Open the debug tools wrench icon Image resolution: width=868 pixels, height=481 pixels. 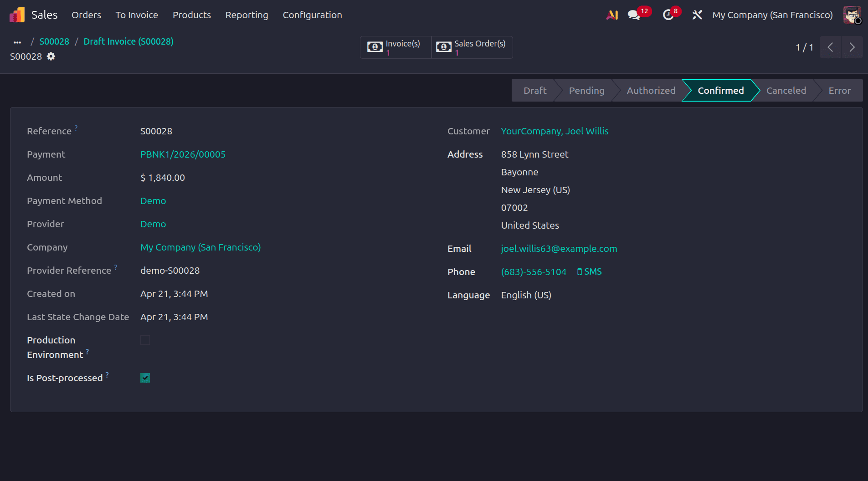[x=697, y=15]
